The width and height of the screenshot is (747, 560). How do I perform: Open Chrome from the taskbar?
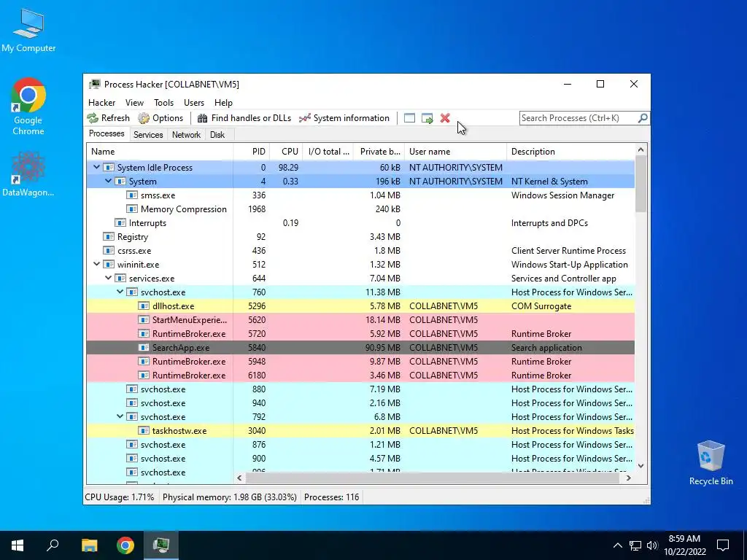click(x=125, y=545)
